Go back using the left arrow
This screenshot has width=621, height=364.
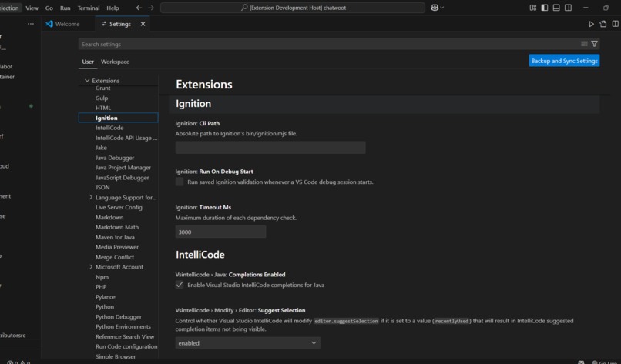coord(139,8)
